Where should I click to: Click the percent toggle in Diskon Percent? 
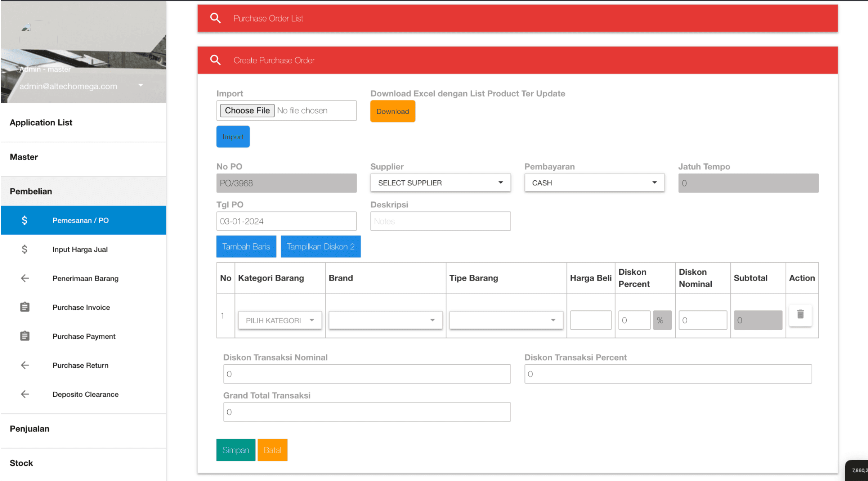[x=662, y=320]
